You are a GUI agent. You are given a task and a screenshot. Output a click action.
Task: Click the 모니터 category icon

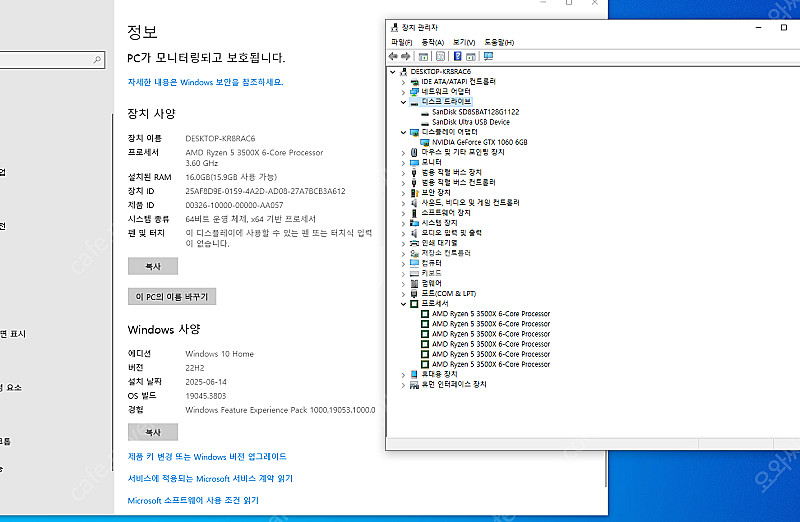[x=414, y=162]
